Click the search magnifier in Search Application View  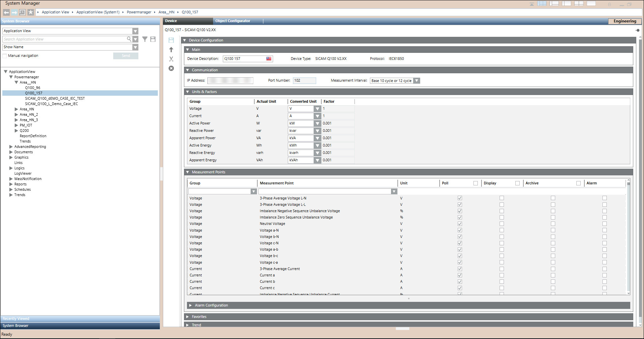tap(129, 39)
